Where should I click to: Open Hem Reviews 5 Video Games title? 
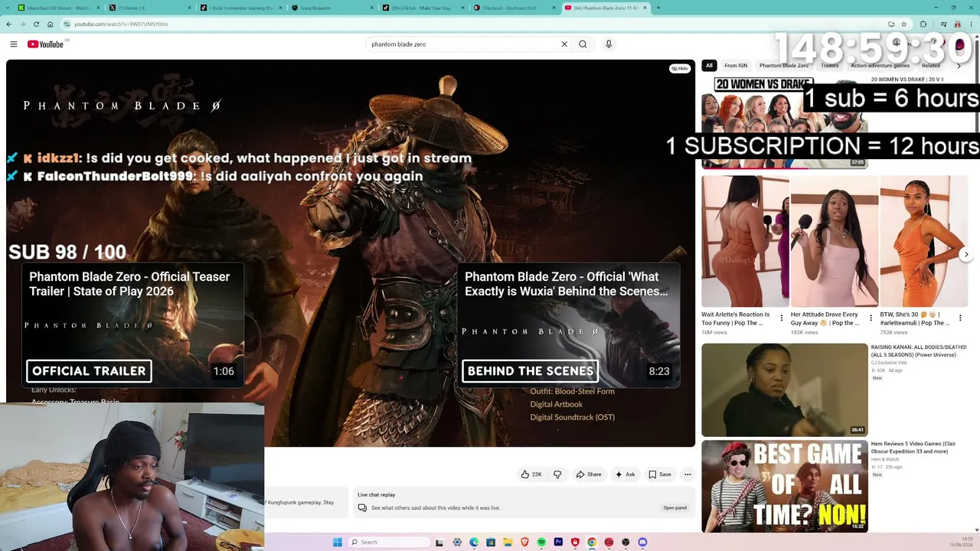pyautogui.click(x=913, y=448)
